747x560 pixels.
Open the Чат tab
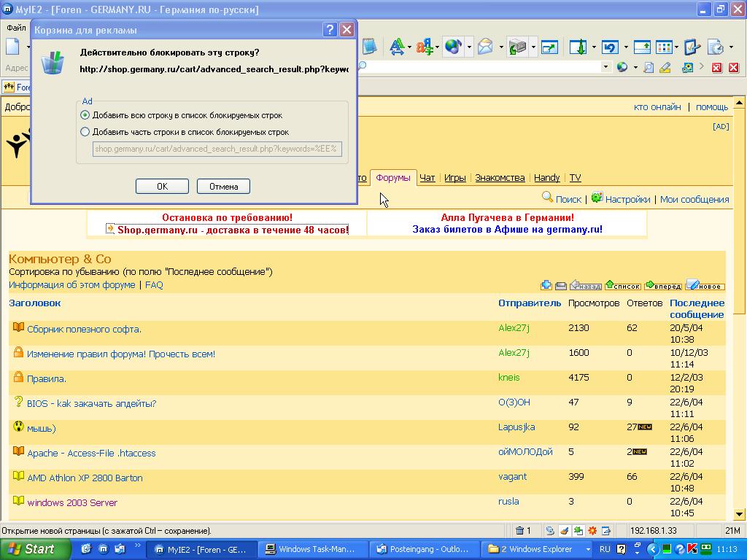click(427, 178)
